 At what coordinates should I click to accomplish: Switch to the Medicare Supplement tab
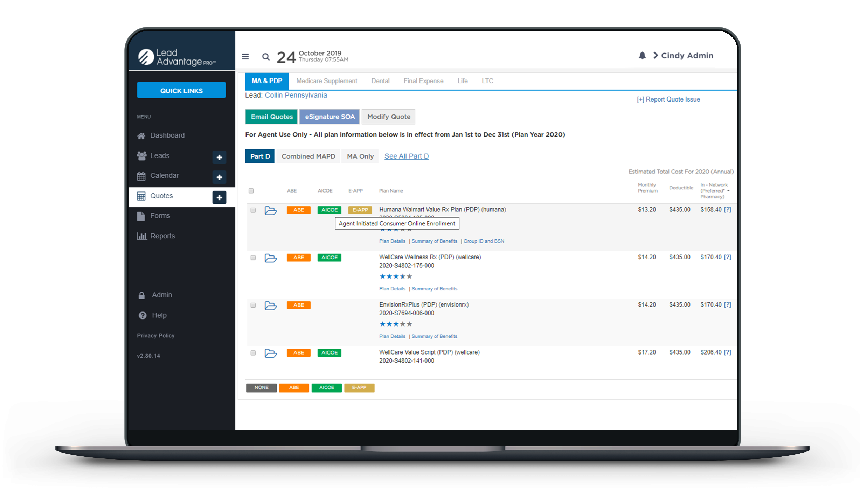pyautogui.click(x=326, y=81)
